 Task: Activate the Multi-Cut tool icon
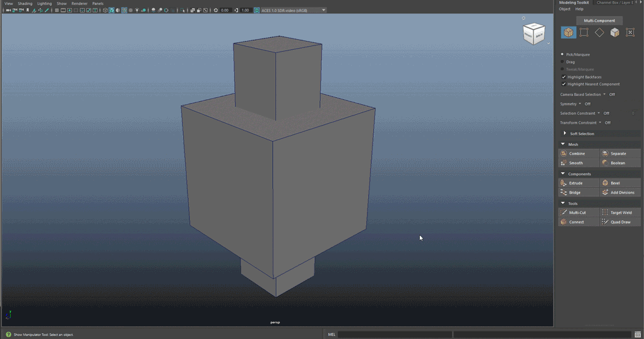click(x=563, y=213)
